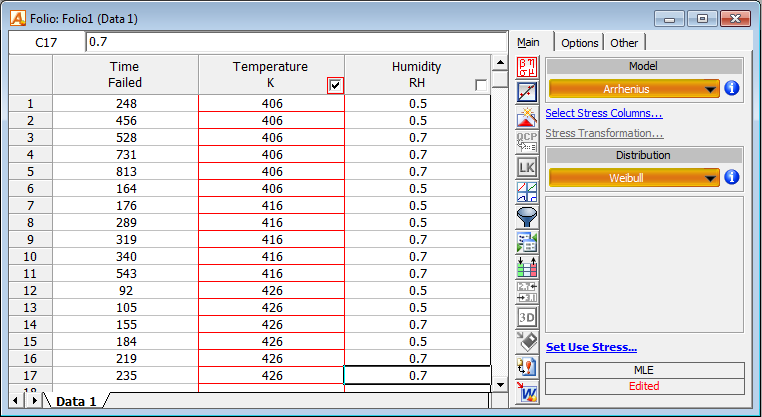Open the probability Plot icon

tap(527, 92)
